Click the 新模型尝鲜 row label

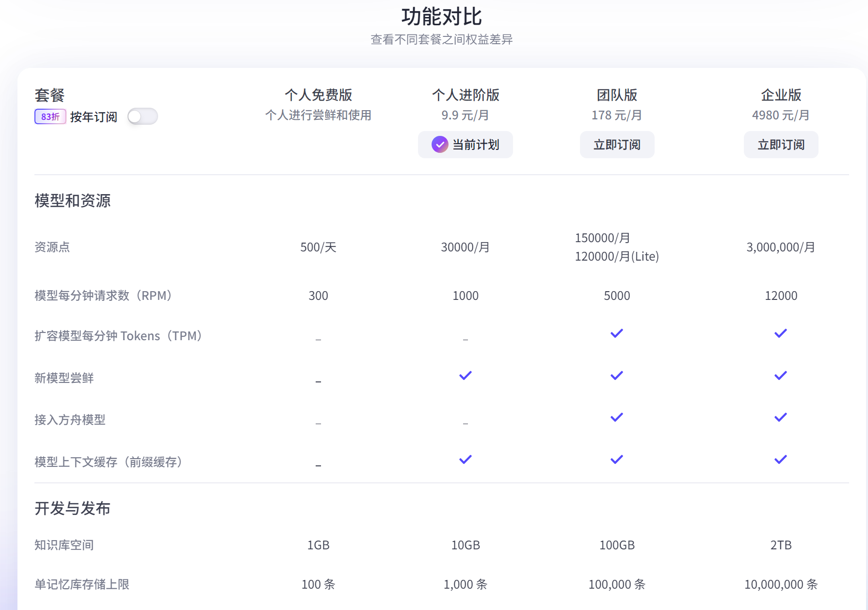pyautogui.click(x=64, y=378)
